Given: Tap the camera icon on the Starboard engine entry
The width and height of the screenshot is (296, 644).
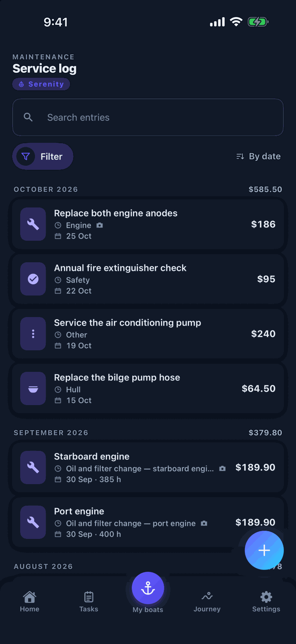Looking at the screenshot, I should pyautogui.click(x=222, y=468).
